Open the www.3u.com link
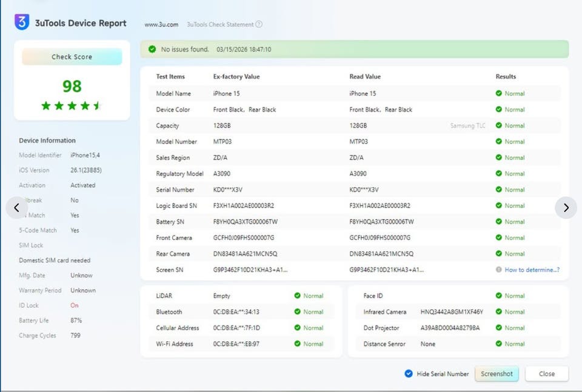 click(x=161, y=24)
